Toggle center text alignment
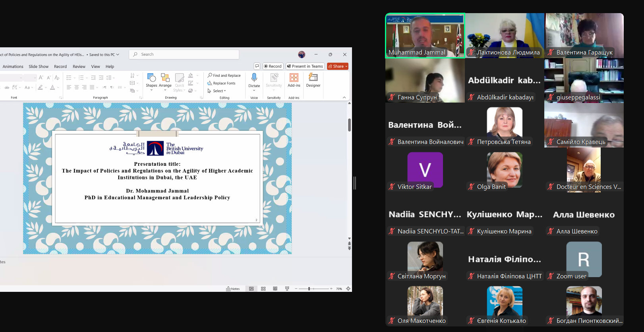Screen dimensions: 644x332 click(76, 87)
